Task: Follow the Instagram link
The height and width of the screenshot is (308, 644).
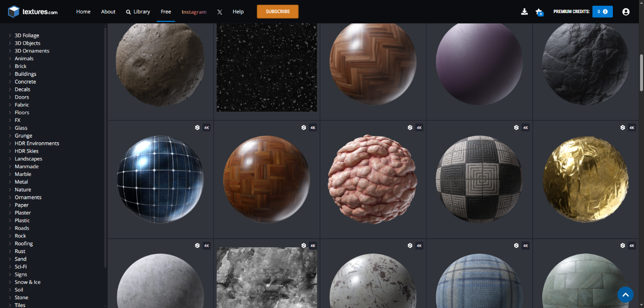Action: 194,12
